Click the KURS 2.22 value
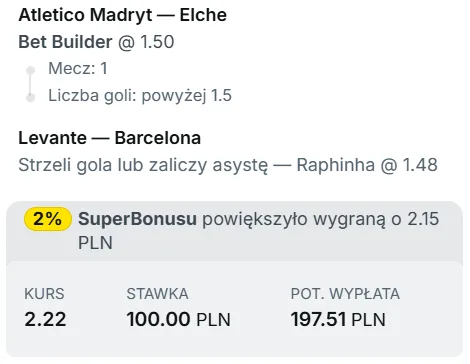This screenshot has height=364, width=470. click(45, 319)
